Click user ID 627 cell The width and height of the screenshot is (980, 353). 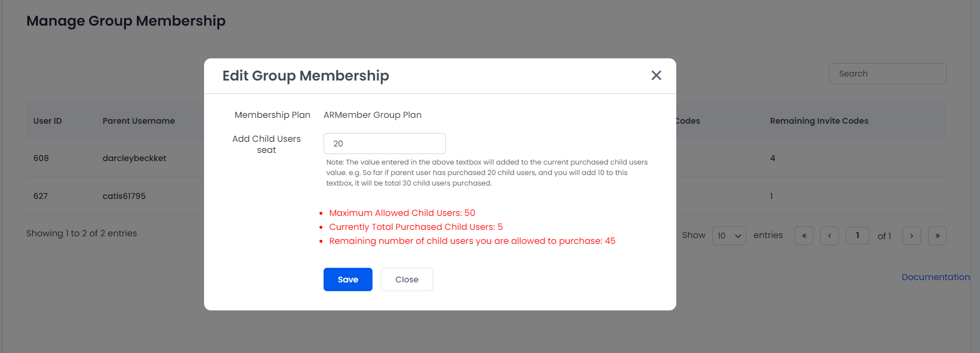[x=41, y=196]
